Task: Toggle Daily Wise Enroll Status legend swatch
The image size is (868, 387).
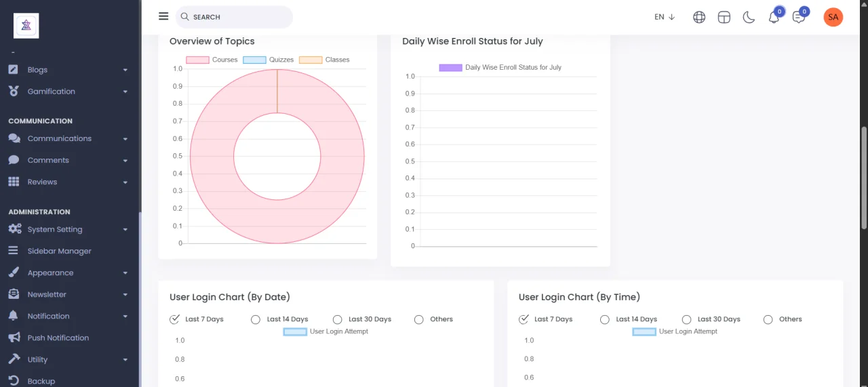Action: point(450,68)
